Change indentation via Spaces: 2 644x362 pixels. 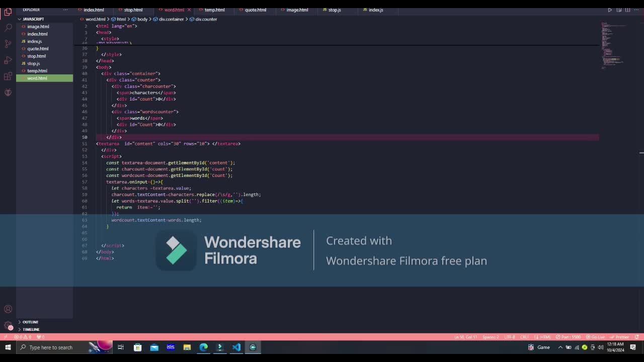click(491, 337)
